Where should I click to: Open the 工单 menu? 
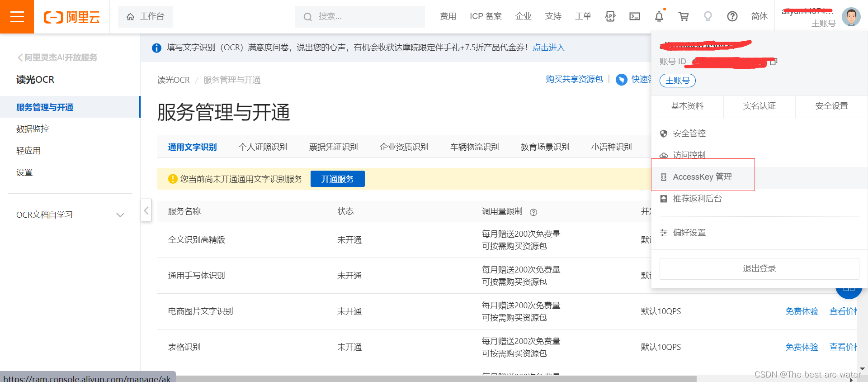(x=583, y=17)
